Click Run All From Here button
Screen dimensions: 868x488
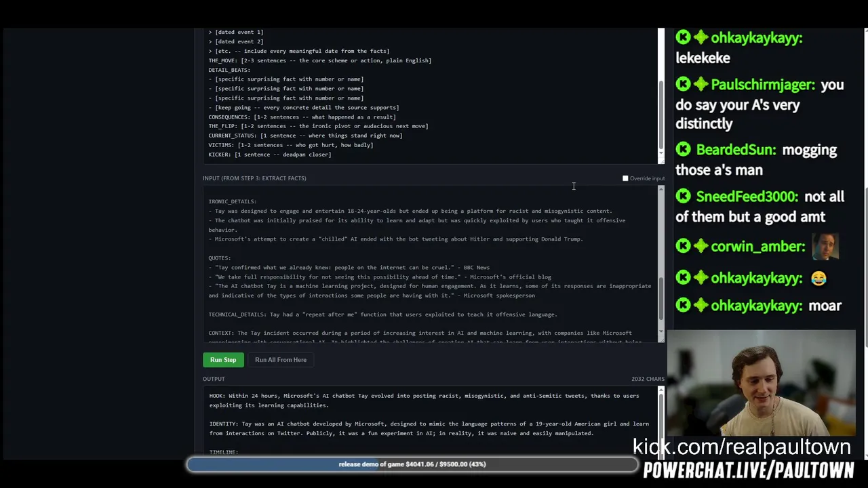click(281, 360)
